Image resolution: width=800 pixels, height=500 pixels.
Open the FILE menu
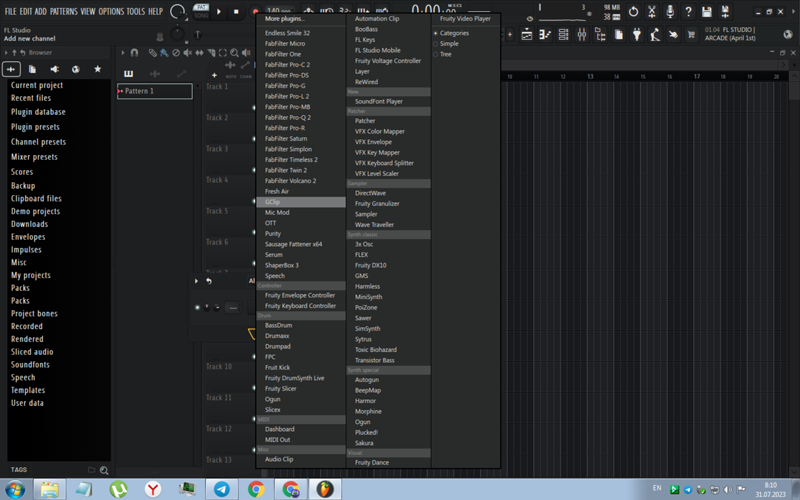tap(10, 11)
